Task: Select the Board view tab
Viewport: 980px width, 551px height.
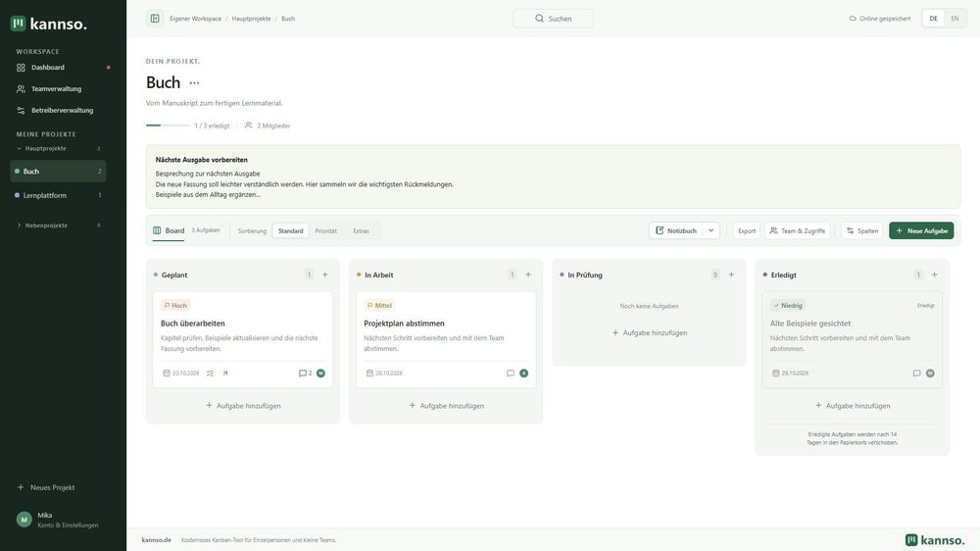Action: (169, 230)
